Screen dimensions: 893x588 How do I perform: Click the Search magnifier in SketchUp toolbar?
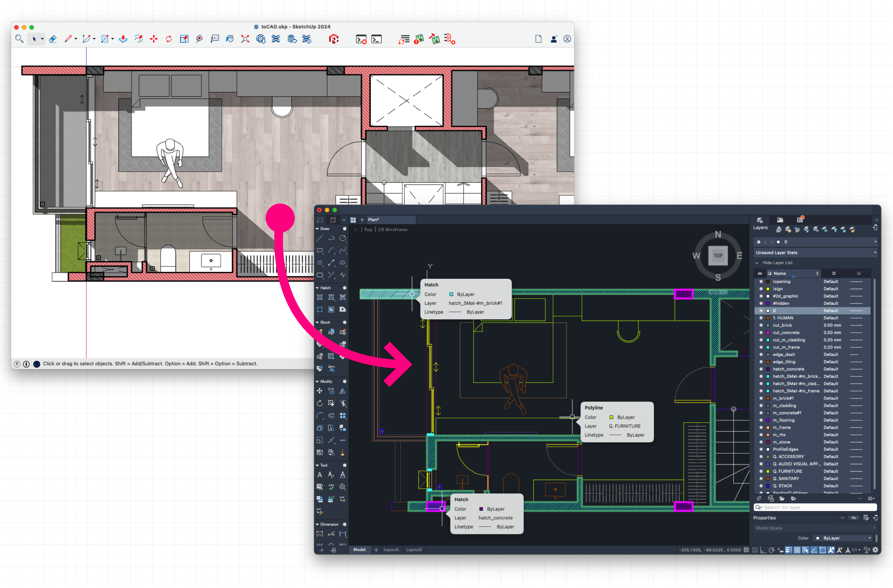pos(19,39)
